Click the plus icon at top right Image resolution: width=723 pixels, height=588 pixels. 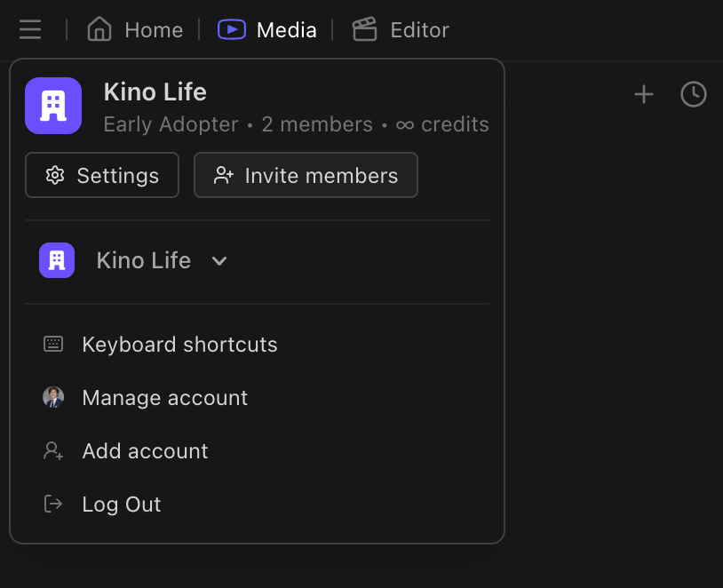[643, 94]
